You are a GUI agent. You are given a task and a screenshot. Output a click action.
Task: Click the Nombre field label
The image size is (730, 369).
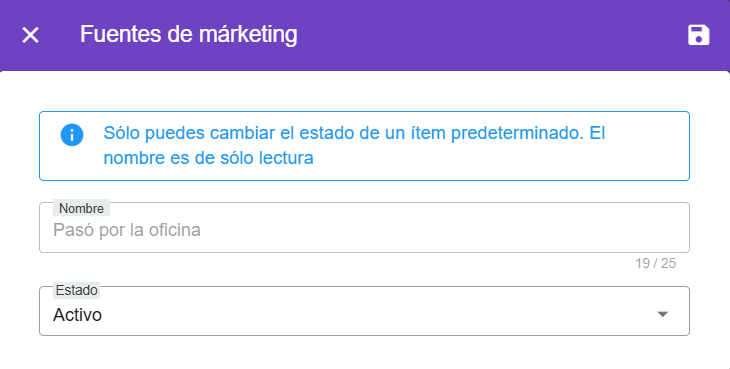[81, 208]
